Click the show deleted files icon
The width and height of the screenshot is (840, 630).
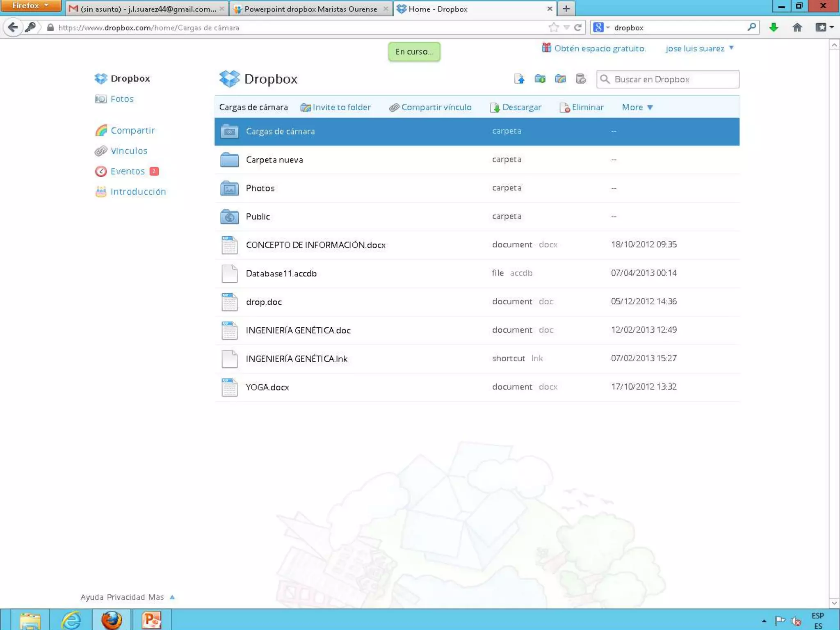click(581, 79)
